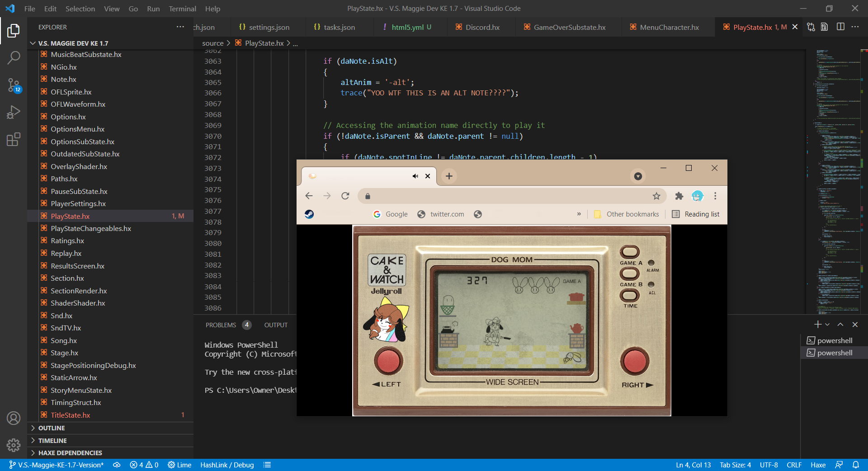Expand the HAXE DEPENDENCIES section
The width and height of the screenshot is (868, 471).
(x=70, y=453)
